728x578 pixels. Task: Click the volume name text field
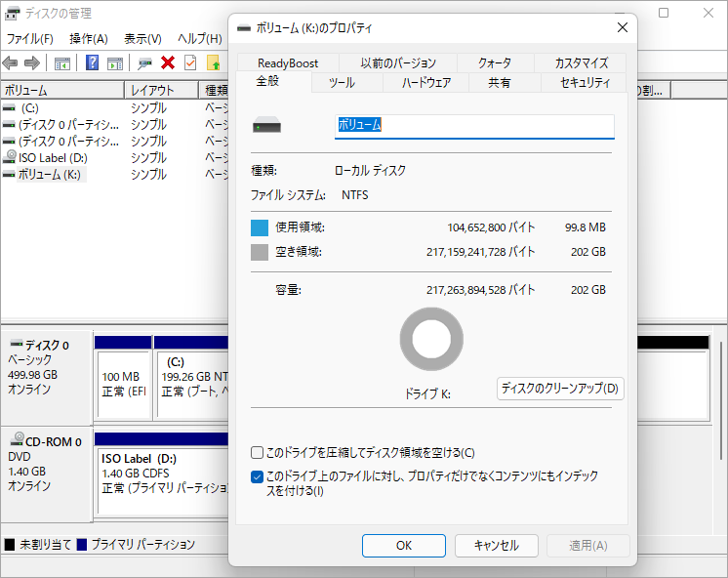pyautogui.click(x=474, y=126)
